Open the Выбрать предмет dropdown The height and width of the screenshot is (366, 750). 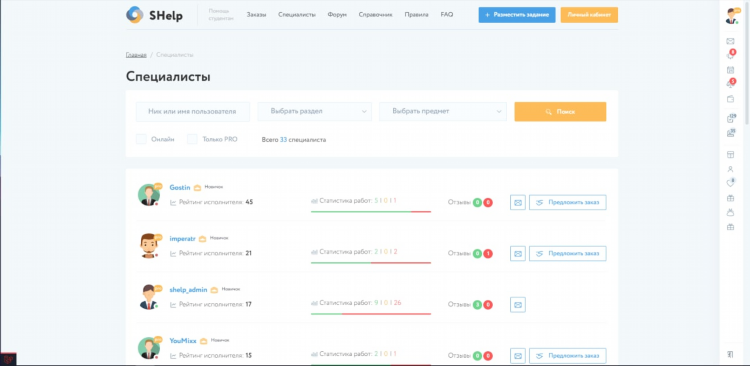443,111
